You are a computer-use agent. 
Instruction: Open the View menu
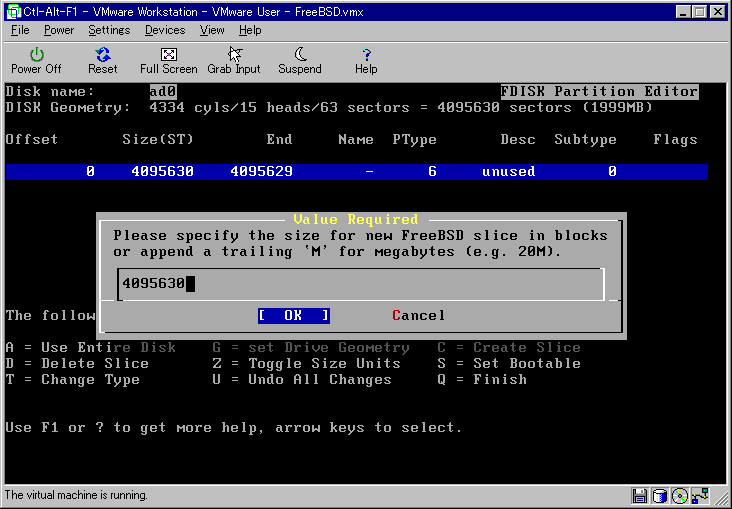pyautogui.click(x=212, y=30)
